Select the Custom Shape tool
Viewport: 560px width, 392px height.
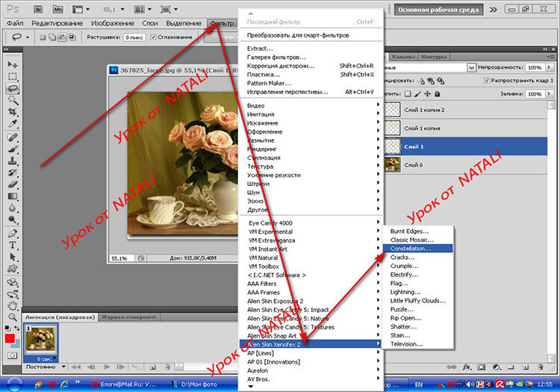13,269
